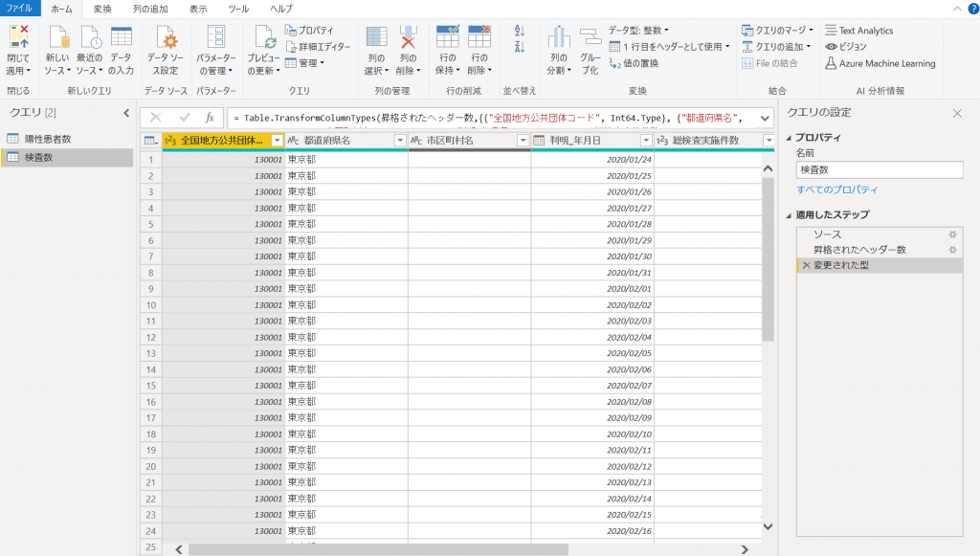Open the ファイル menu
The height and width of the screenshot is (556, 980).
[19, 8]
